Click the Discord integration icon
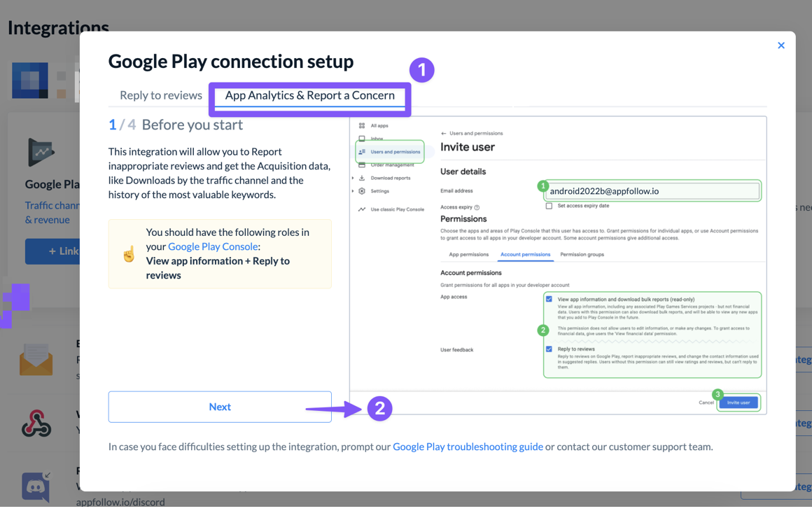Viewport: 812px width, 511px height. click(x=35, y=486)
